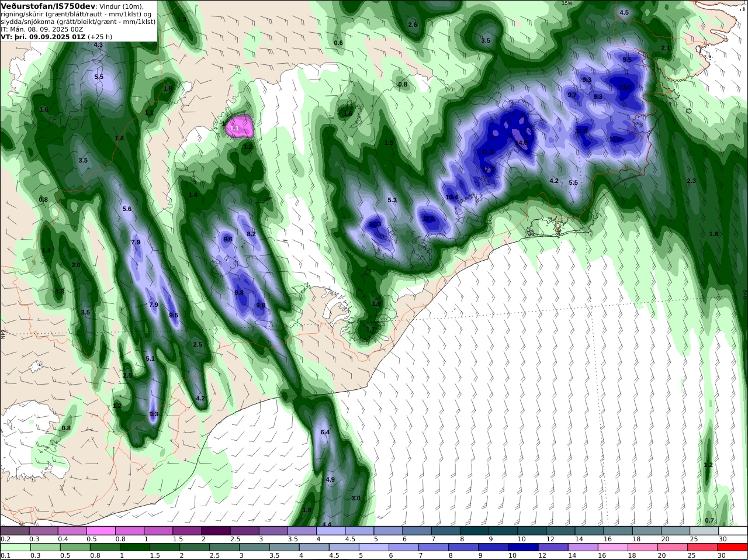This screenshot has height=560, width=748.
Task: Click the VT þri. 09.09.2025 01Z valid time
Action: [x=57, y=37]
